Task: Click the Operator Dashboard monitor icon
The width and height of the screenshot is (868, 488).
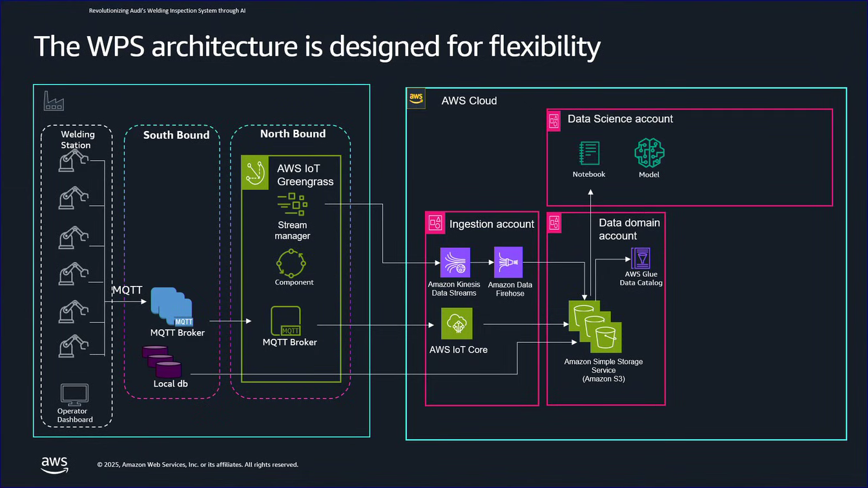Action: pos(74,394)
